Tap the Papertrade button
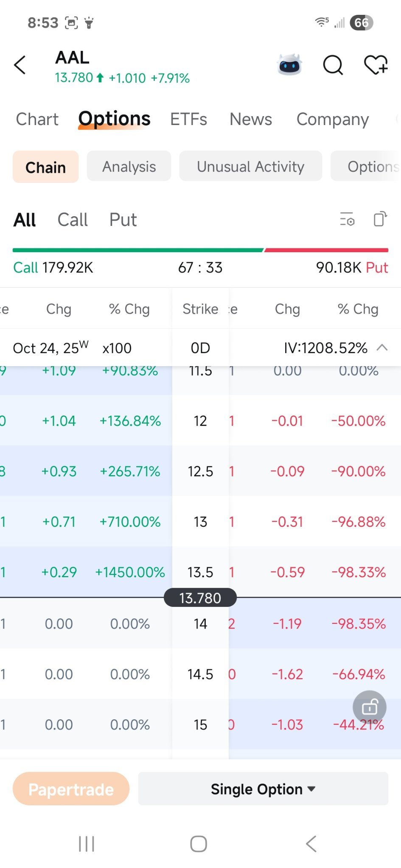 click(71, 789)
